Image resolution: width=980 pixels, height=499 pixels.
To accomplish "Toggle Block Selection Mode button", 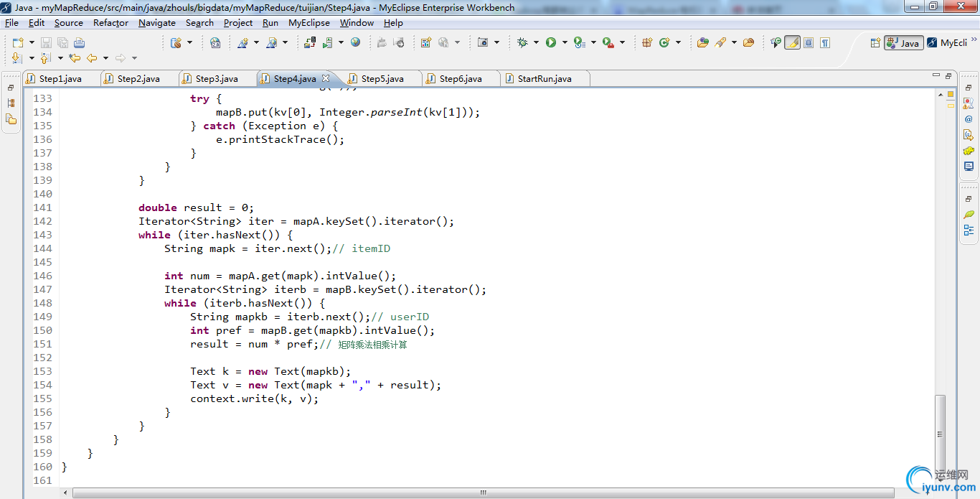I will pos(809,42).
